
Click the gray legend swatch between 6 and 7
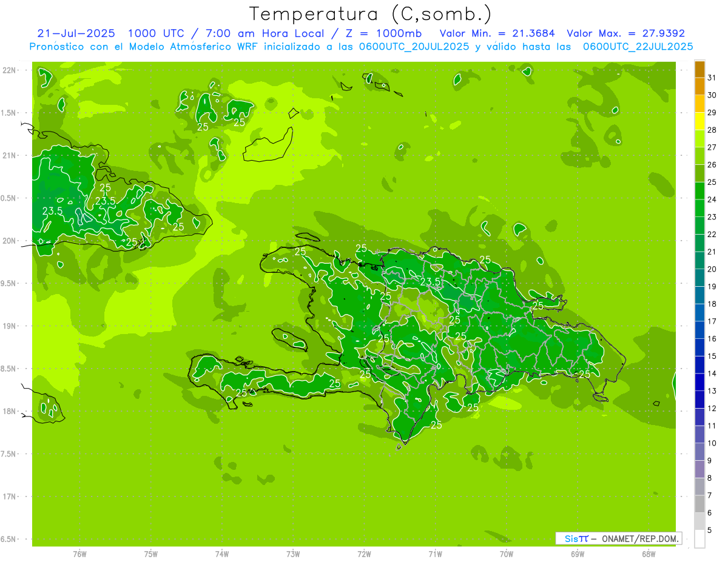(699, 504)
